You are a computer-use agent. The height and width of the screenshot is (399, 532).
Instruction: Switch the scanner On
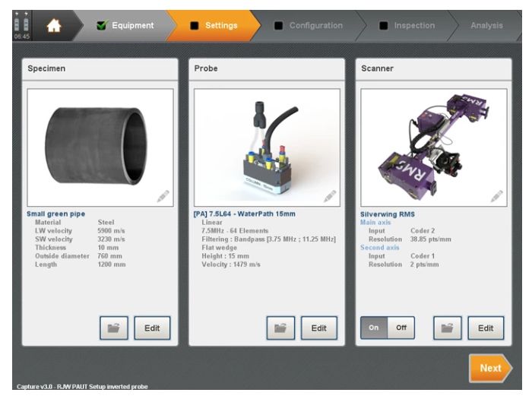pos(374,328)
